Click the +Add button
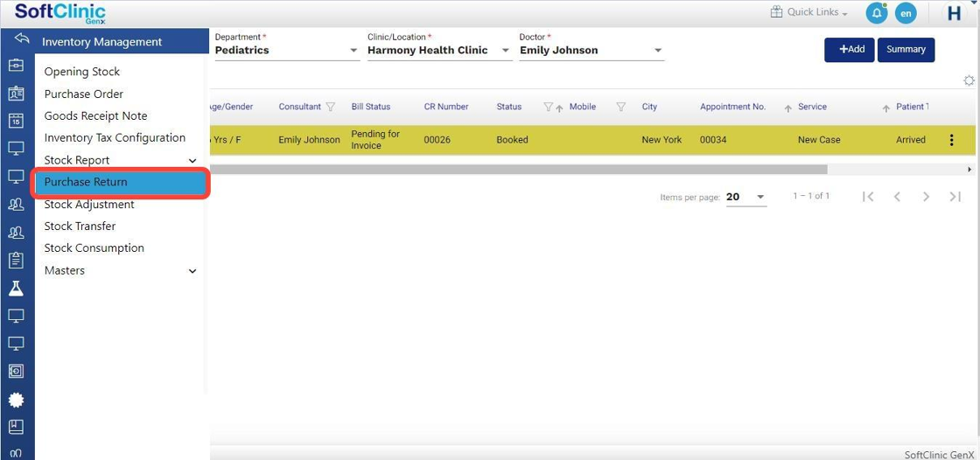The image size is (980, 460). pyautogui.click(x=849, y=50)
